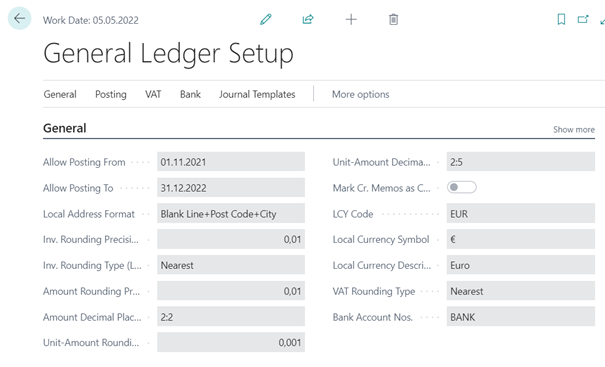Click the back arrow button
This screenshot has height=367, width=605.
(19, 19)
